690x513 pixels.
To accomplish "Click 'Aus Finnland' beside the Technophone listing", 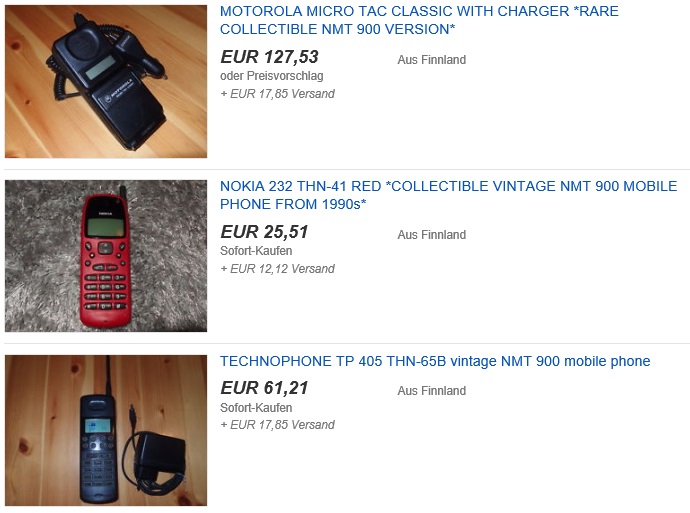I will [x=432, y=391].
